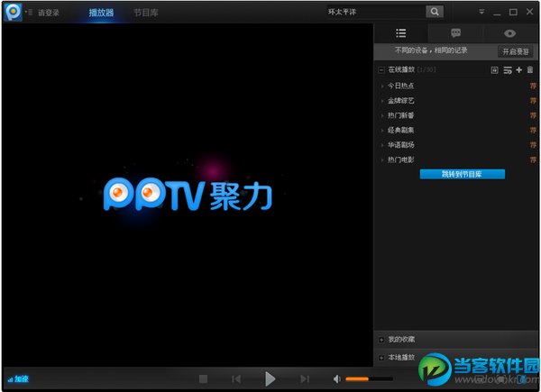Click the 荐 badge on 华语剧场 row
Viewport: 541px width, 392px height.
click(x=533, y=145)
